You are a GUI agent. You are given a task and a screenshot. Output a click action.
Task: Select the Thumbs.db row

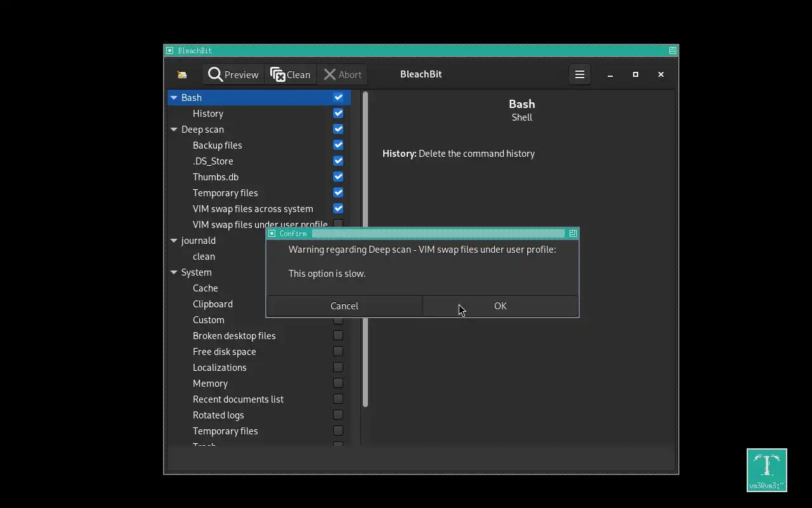[259, 177]
